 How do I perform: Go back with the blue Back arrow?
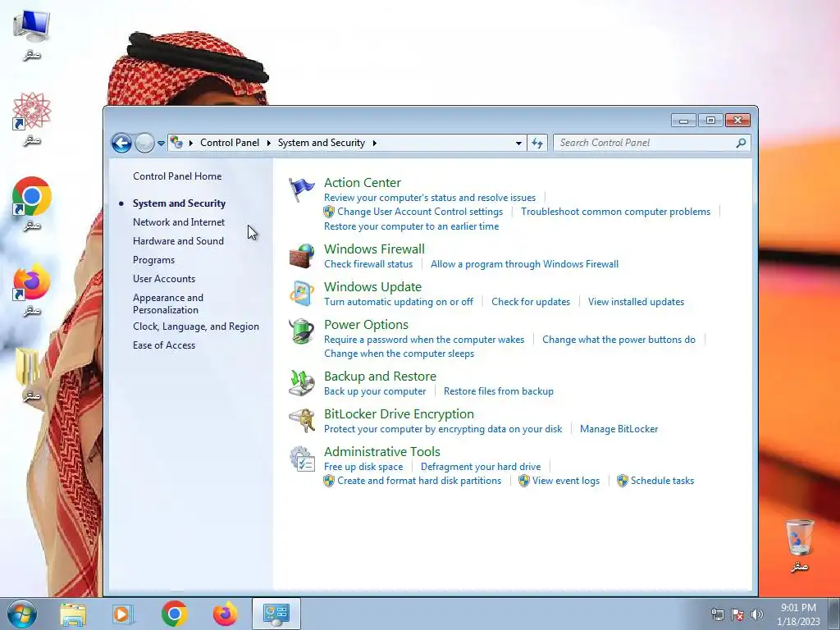point(121,143)
